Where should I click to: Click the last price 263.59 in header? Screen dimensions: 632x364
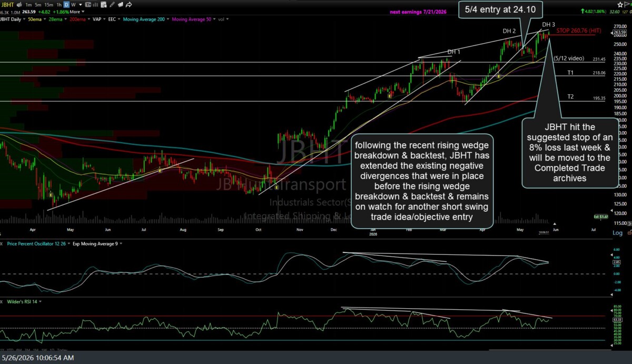pos(29,12)
